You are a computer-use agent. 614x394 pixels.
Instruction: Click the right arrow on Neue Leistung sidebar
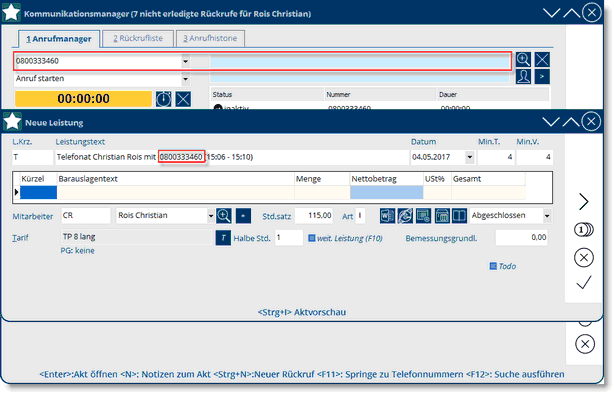[x=583, y=202]
